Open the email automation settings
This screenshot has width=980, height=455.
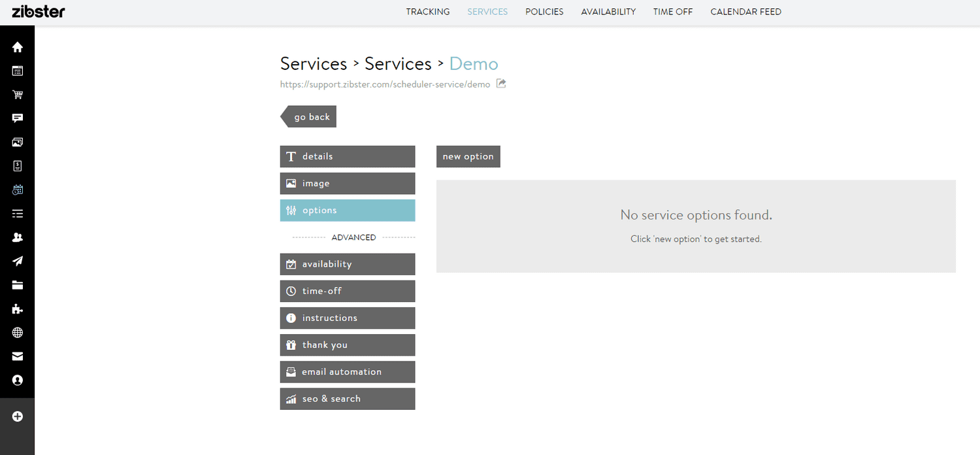tap(347, 371)
